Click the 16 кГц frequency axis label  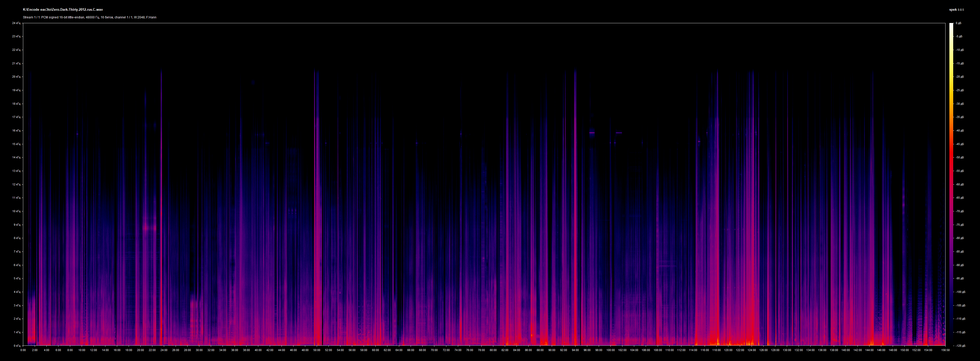16,130
